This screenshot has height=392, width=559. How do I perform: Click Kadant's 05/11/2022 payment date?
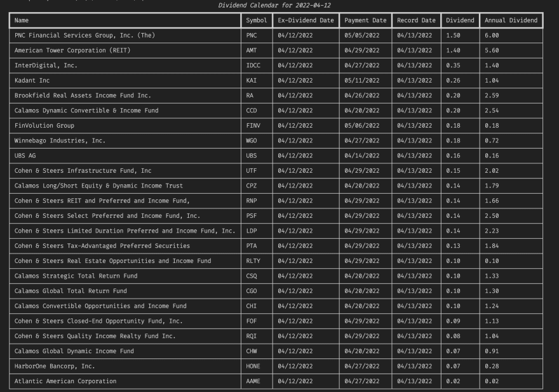[x=362, y=80]
